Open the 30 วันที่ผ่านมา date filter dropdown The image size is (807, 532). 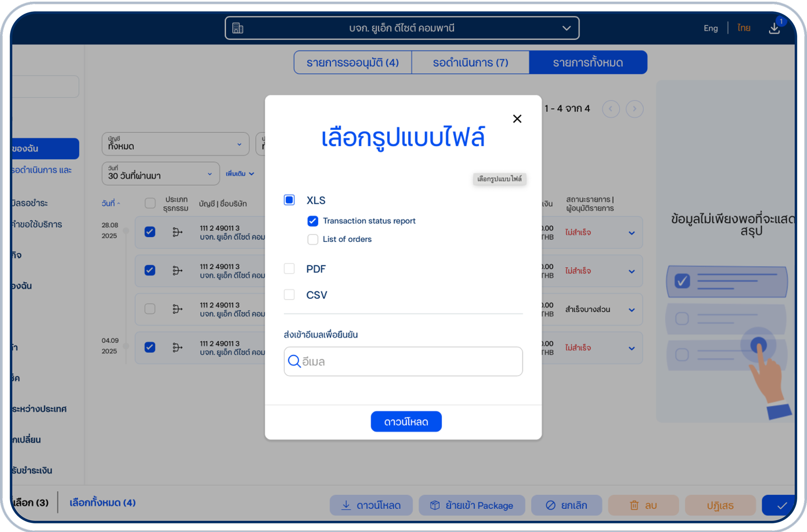click(160, 174)
